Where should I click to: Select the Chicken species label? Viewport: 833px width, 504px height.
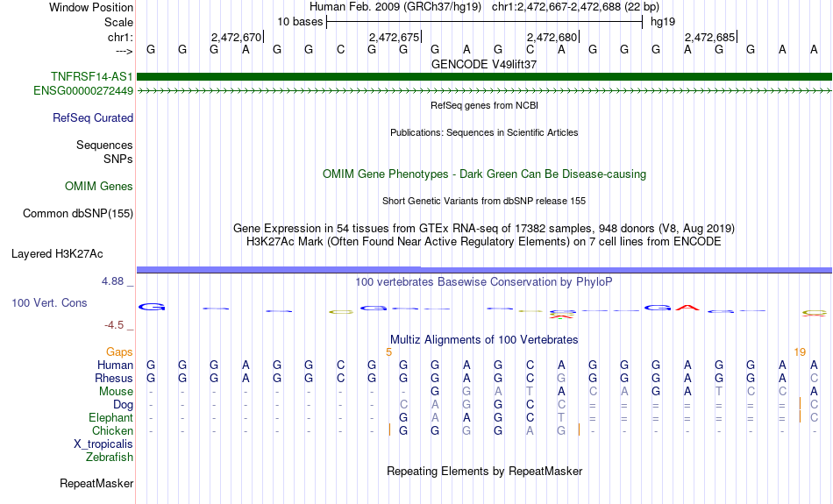click(112, 430)
